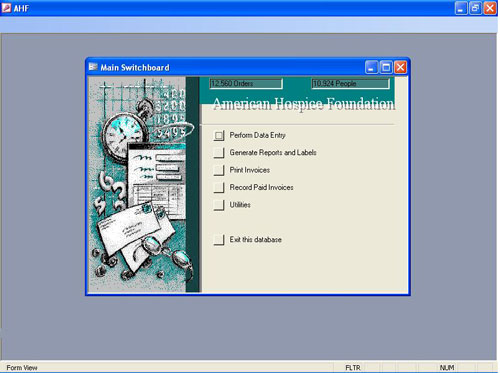500x373 pixels.
Task: Click the switchboard clock and envelopes artwork
Action: [137, 185]
